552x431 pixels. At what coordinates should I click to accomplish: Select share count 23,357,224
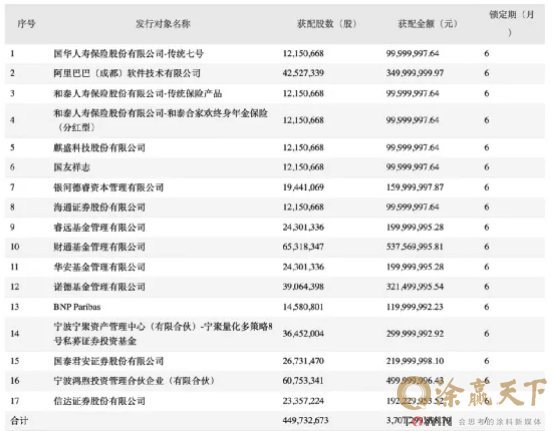(303, 401)
